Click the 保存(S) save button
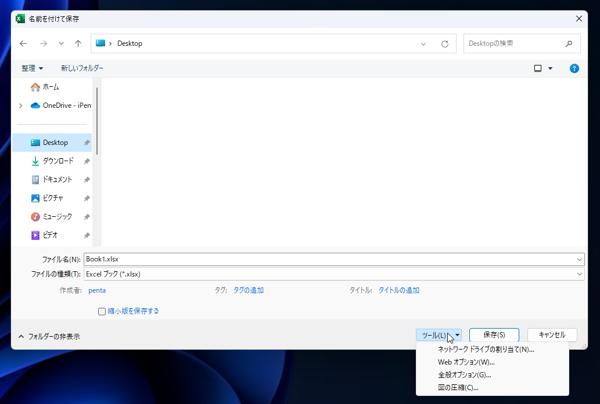Screen dimensions: 600x404 [494, 335]
